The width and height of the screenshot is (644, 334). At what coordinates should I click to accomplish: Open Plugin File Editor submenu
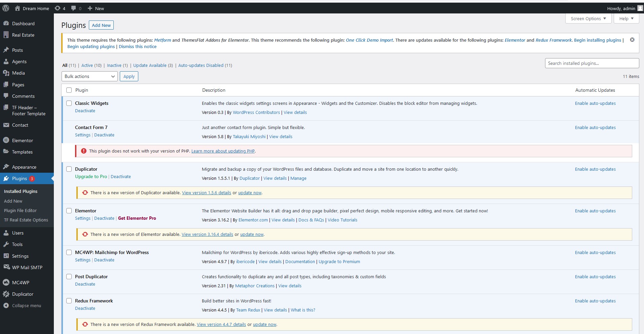click(x=20, y=210)
